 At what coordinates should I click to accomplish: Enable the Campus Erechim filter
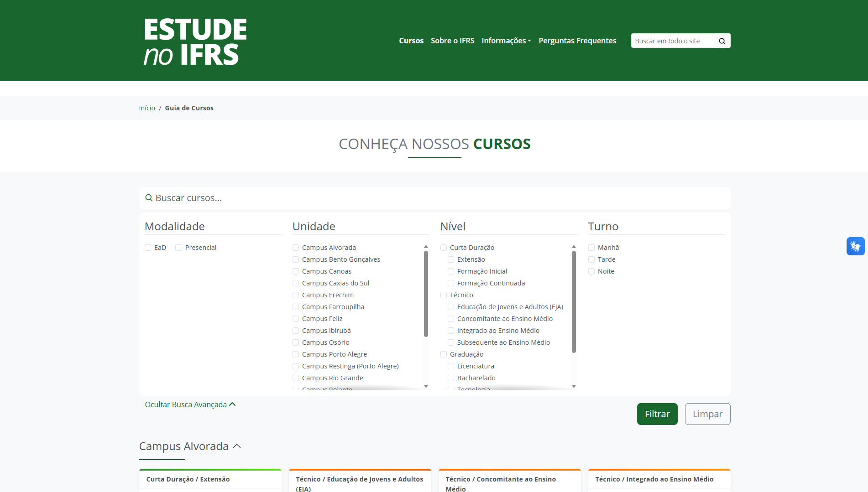click(x=296, y=295)
